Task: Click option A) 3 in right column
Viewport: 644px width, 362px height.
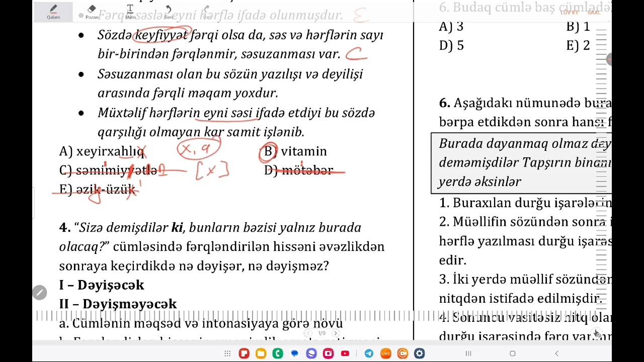Action: pos(451,26)
